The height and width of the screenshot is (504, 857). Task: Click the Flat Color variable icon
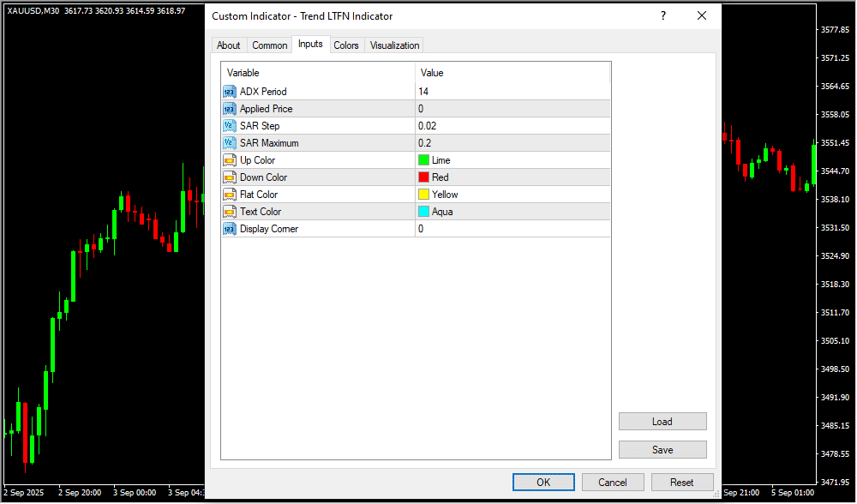click(x=229, y=195)
